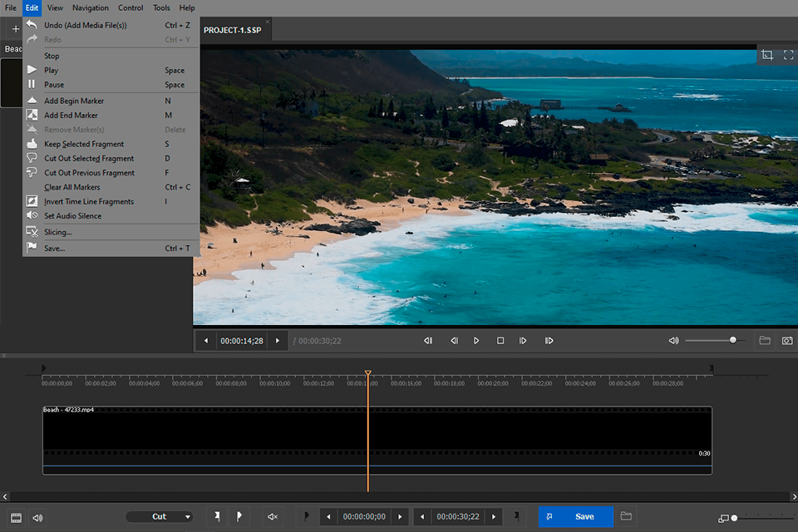Enter fullscreen preview mode
798x532 pixels.
click(788, 55)
